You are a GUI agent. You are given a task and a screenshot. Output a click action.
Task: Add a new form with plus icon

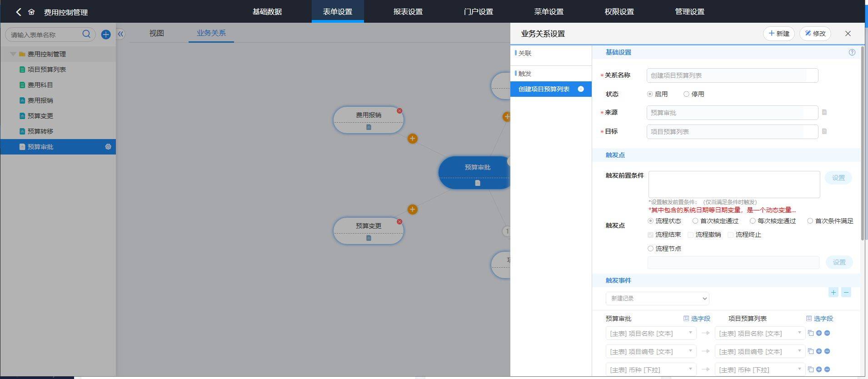105,35
